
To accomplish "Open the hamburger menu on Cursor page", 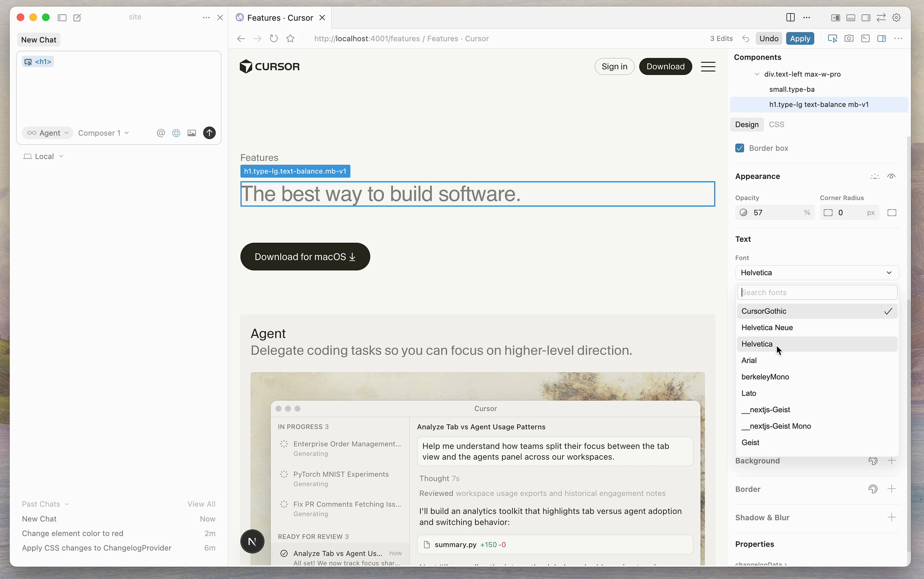I will click(x=708, y=67).
